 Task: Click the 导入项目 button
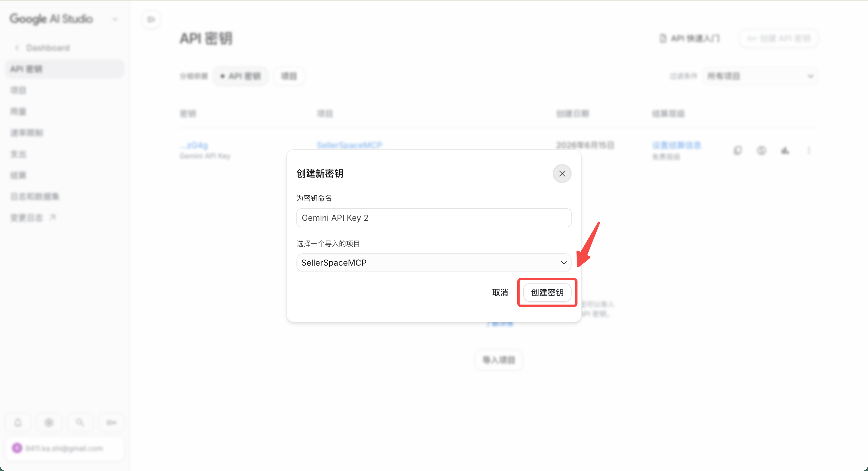[x=499, y=360]
